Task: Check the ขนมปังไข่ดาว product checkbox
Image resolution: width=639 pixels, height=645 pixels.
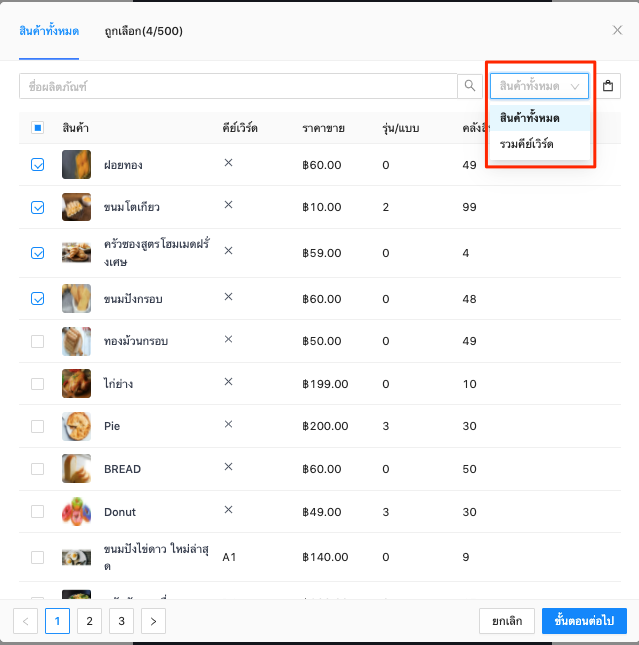Action: pos(37,557)
